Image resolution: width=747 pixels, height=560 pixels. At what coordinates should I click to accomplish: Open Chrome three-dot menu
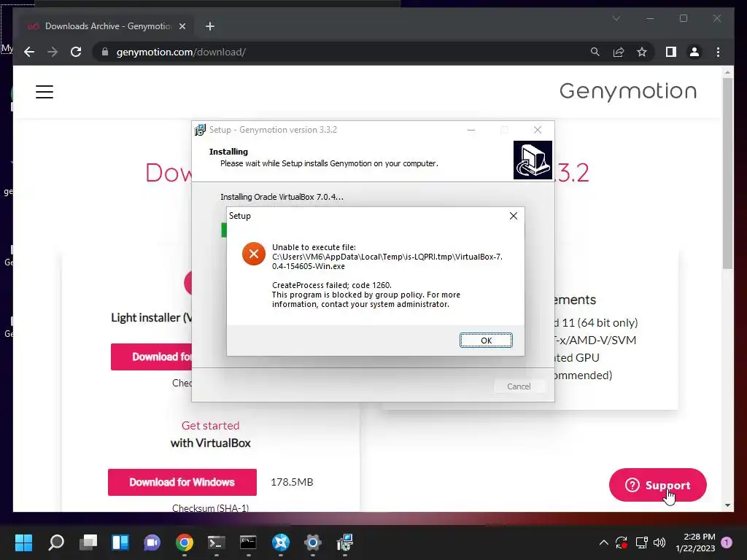pyautogui.click(x=718, y=52)
